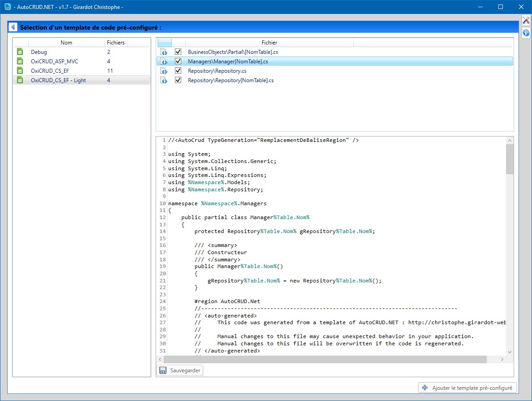Click the floppy disk icon on Sauvegarder

(x=163, y=370)
